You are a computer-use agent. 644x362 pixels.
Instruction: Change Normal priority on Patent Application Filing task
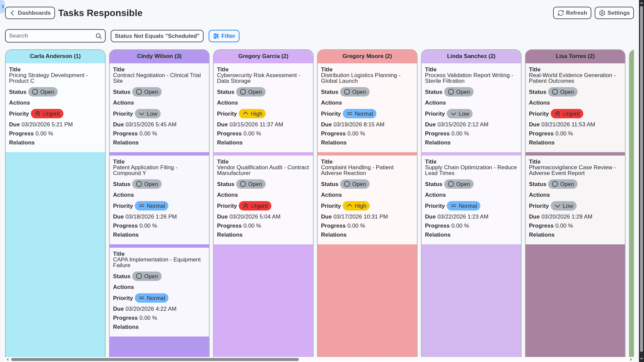pos(151,205)
